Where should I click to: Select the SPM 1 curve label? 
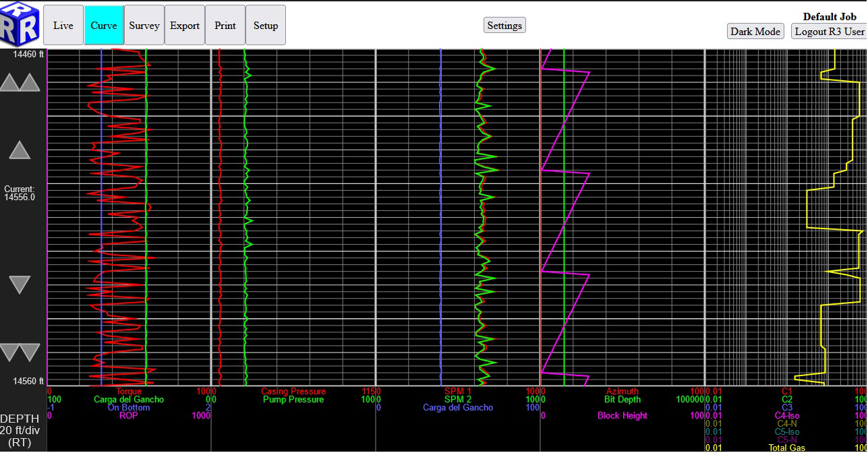click(x=458, y=392)
